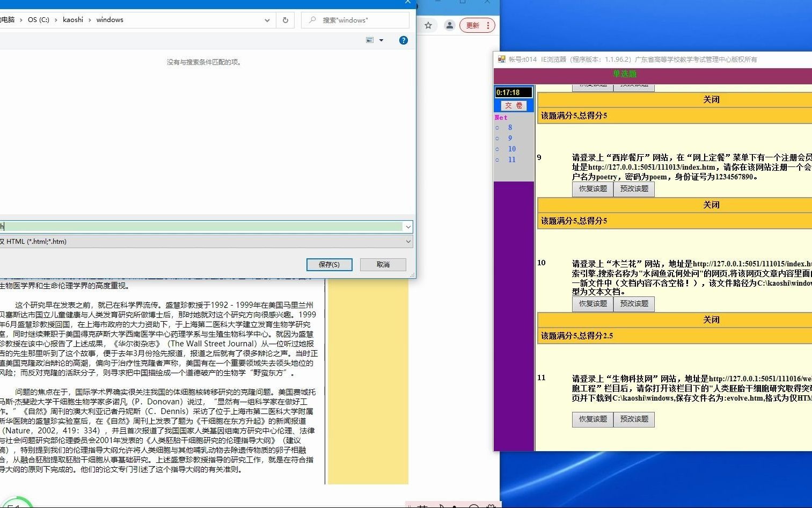
Task: Click 关闭 bar above question 11
Action: [x=675, y=320]
